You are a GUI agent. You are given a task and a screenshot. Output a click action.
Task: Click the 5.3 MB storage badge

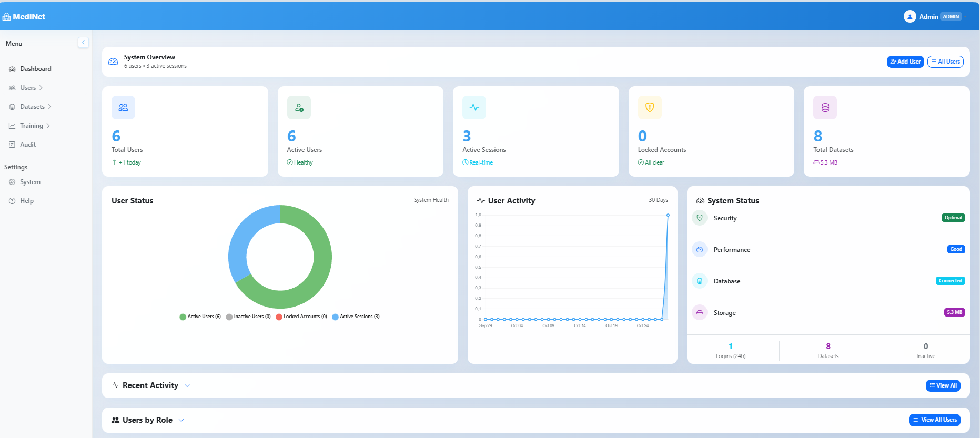point(955,312)
